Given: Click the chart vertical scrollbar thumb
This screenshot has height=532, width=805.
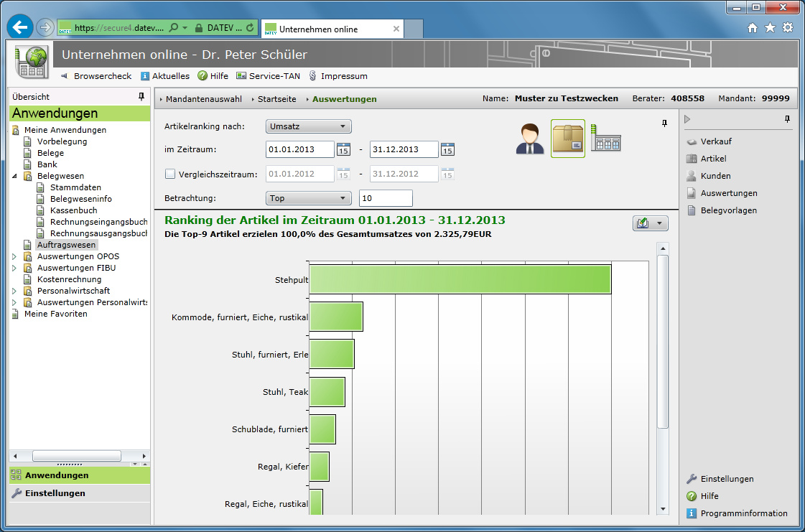Looking at the screenshot, I should 663,342.
